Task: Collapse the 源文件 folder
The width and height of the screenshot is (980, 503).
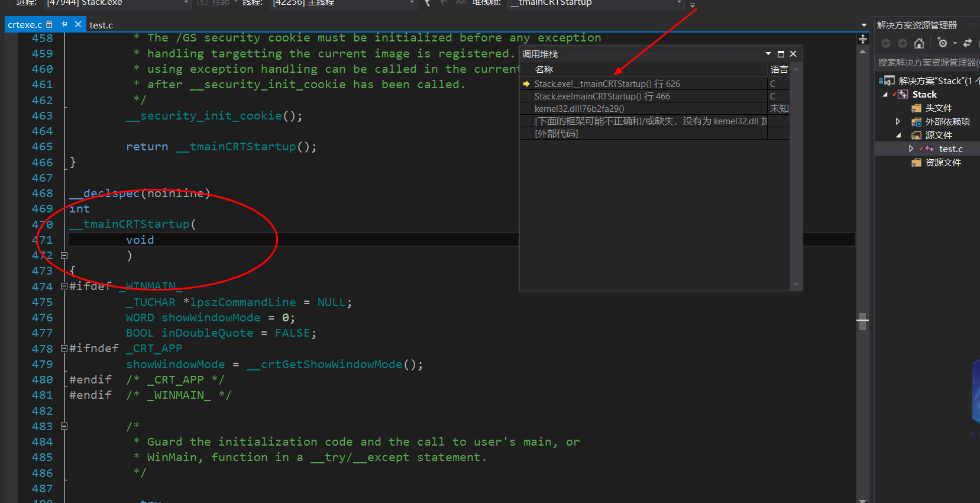Action: pos(898,136)
